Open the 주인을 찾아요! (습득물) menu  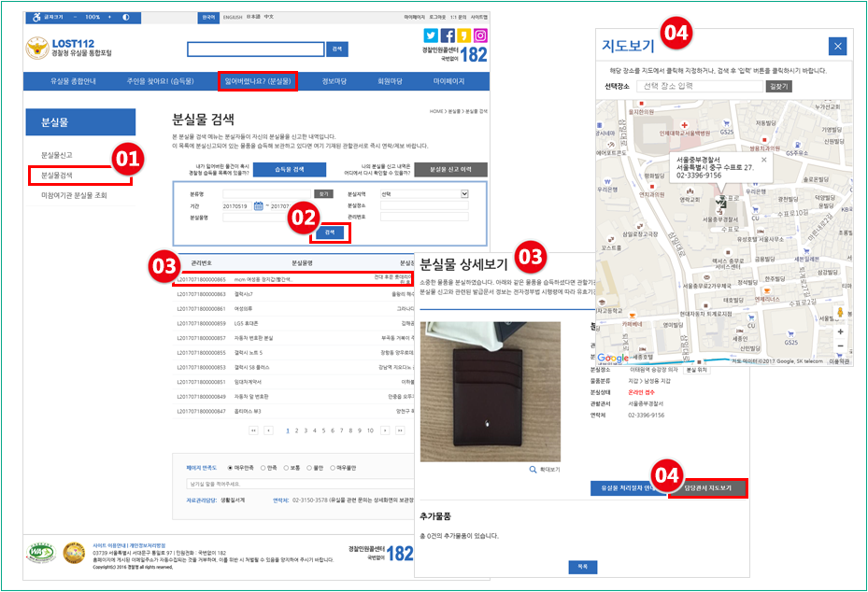point(160,81)
